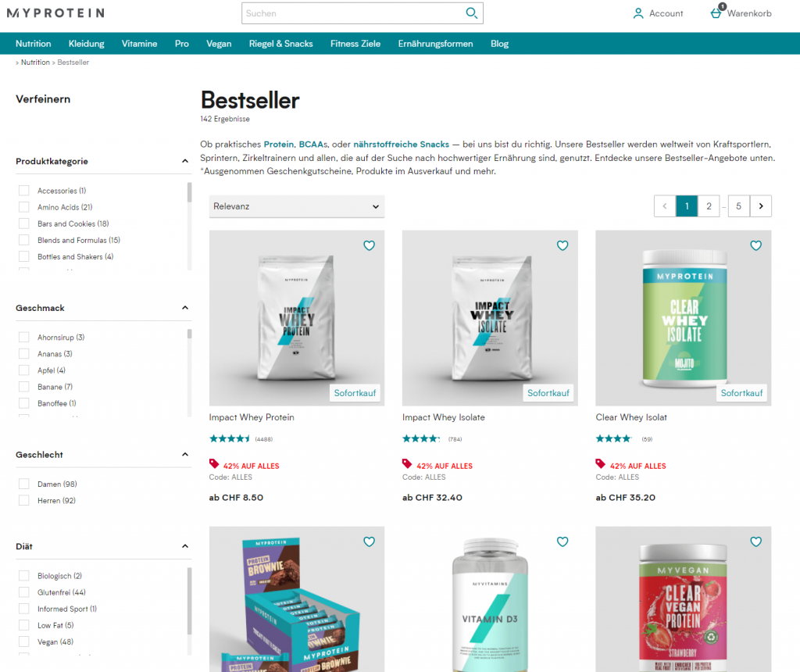Open the Riegel & Snacks menu
The height and width of the screenshot is (672, 800).
click(280, 44)
